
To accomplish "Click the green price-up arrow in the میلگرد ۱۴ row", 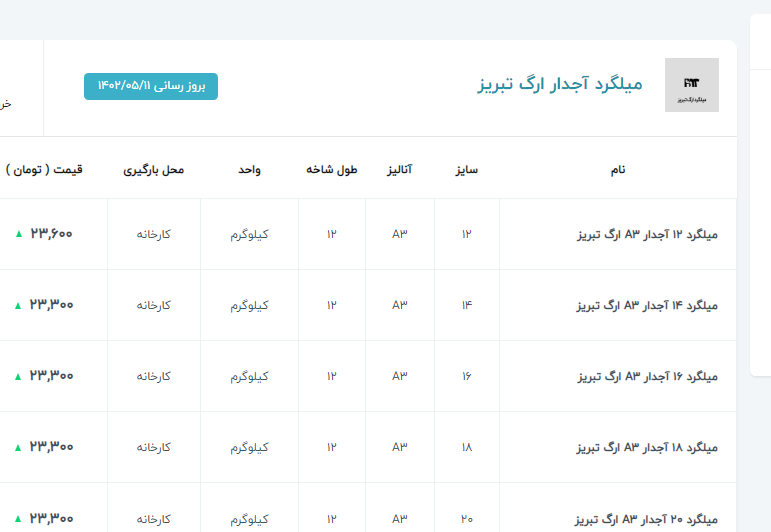I will click(x=18, y=305).
